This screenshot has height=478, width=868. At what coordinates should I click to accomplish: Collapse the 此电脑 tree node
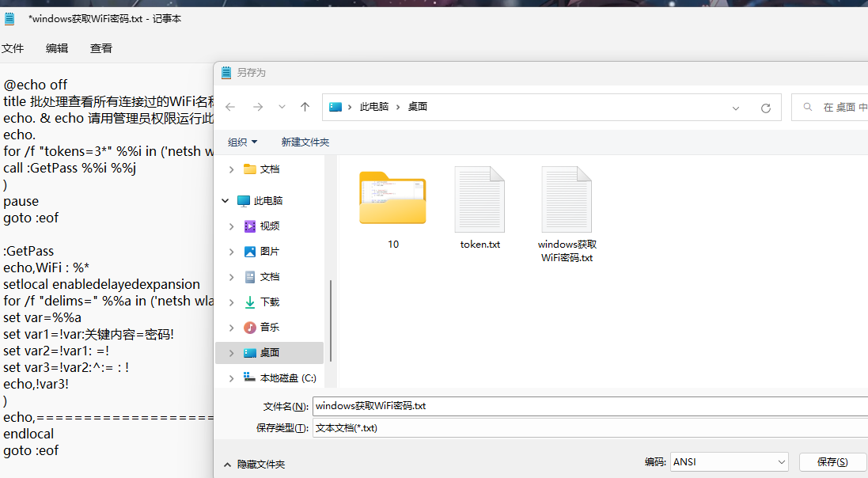[227, 201]
